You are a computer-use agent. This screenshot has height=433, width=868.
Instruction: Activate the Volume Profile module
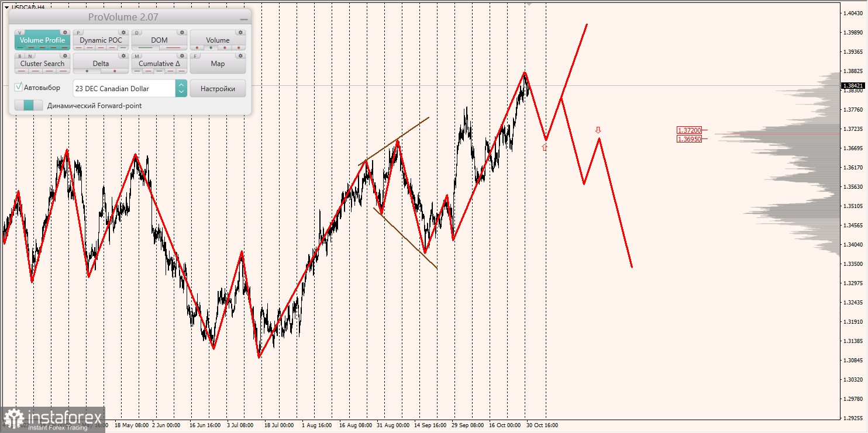pos(42,40)
